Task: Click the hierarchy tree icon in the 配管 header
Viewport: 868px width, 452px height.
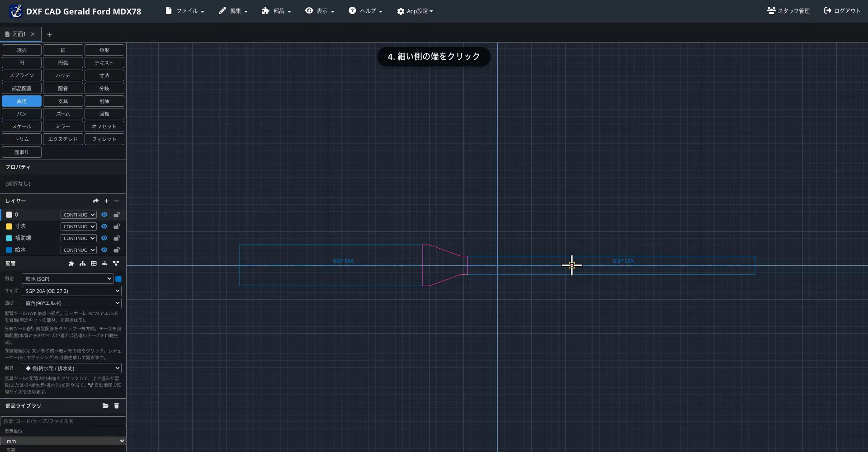Action: click(82, 264)
